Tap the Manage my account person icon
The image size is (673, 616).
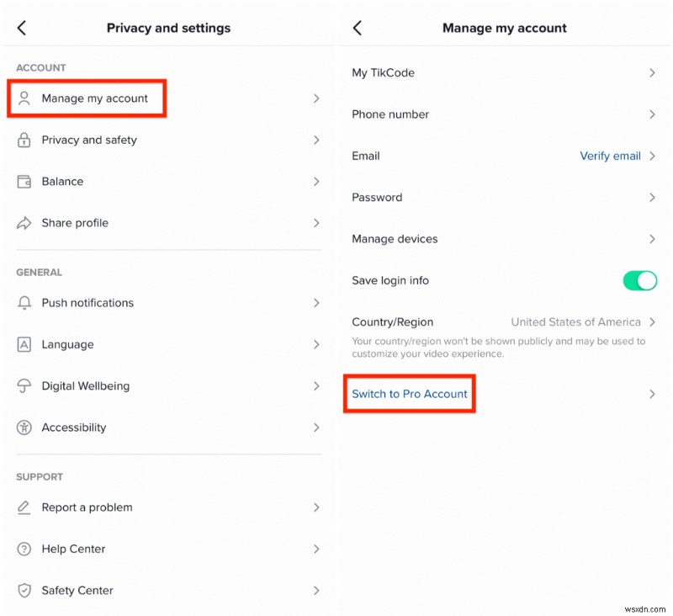24,98
